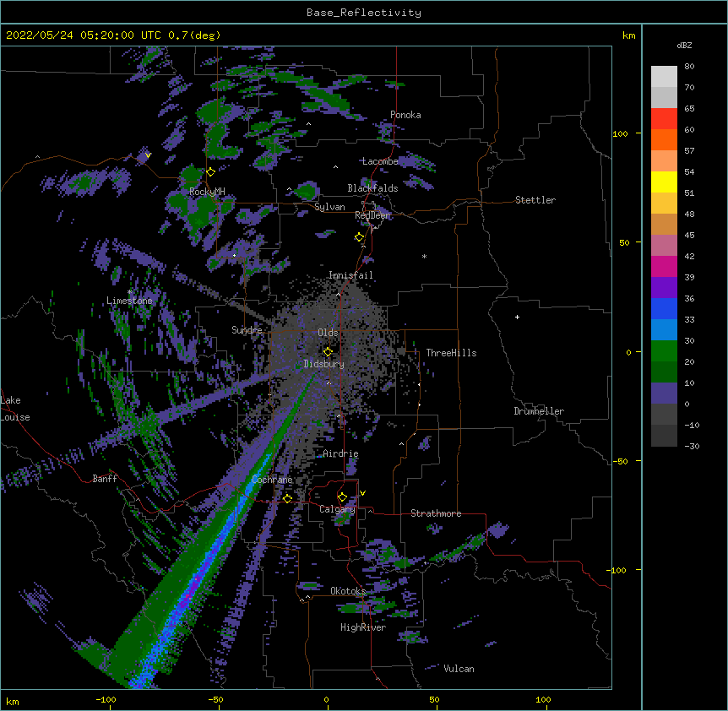The height and width of the screenshot is (711, 728).
Task: Click the Airdrie label
Action: coord(340,453)
